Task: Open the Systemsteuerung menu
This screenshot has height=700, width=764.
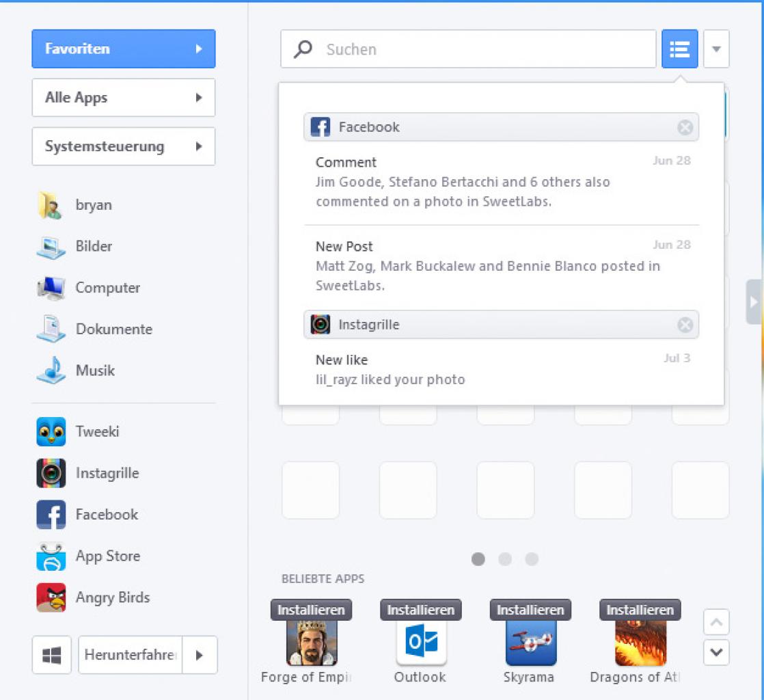Action: 124,146
